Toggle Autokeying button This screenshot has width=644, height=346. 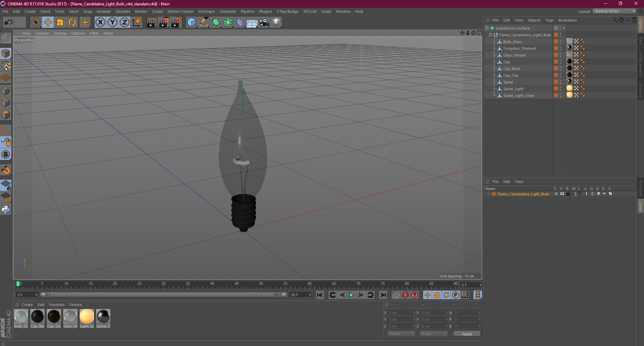[405, 295]
